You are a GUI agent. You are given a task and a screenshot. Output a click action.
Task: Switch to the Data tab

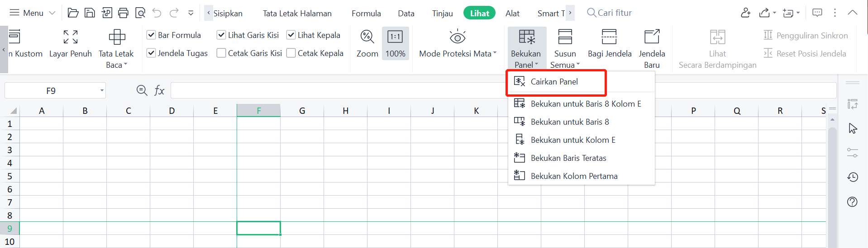406,13
